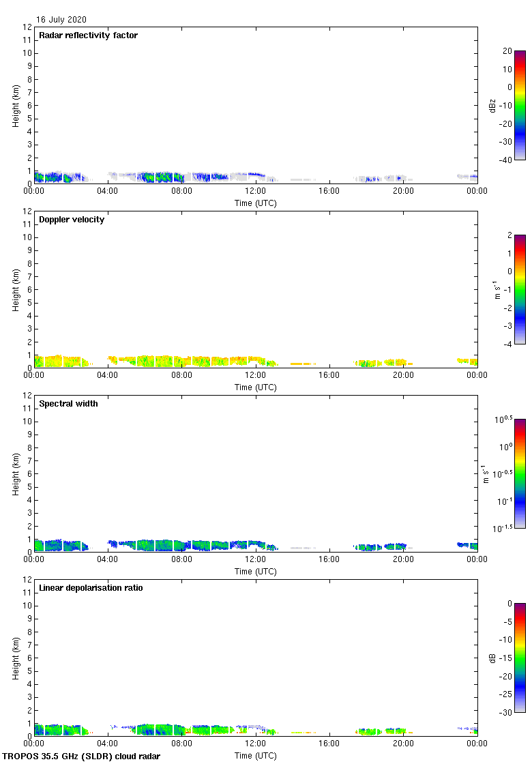Click "Time (UTC)" label under the bottom plot

(x=255, y=756)
